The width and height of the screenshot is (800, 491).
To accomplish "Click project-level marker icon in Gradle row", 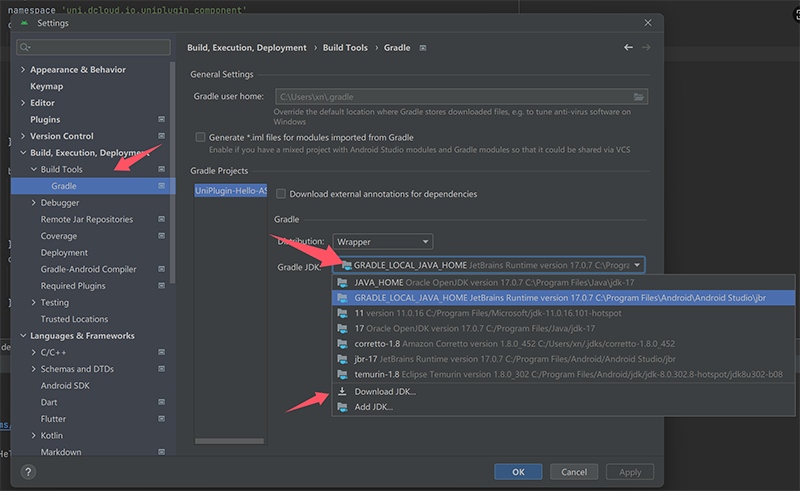I will [x=161, y=186].
